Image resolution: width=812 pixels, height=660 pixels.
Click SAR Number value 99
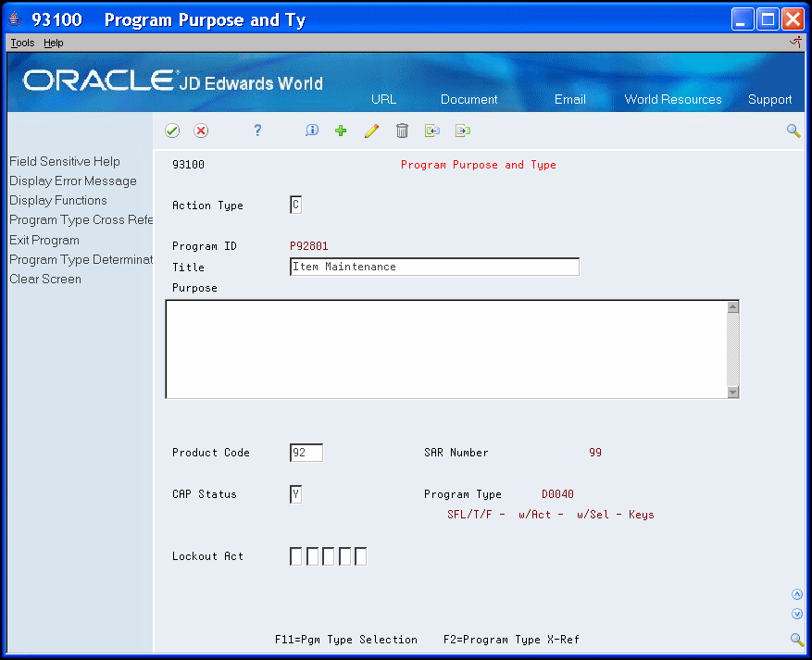595,453
